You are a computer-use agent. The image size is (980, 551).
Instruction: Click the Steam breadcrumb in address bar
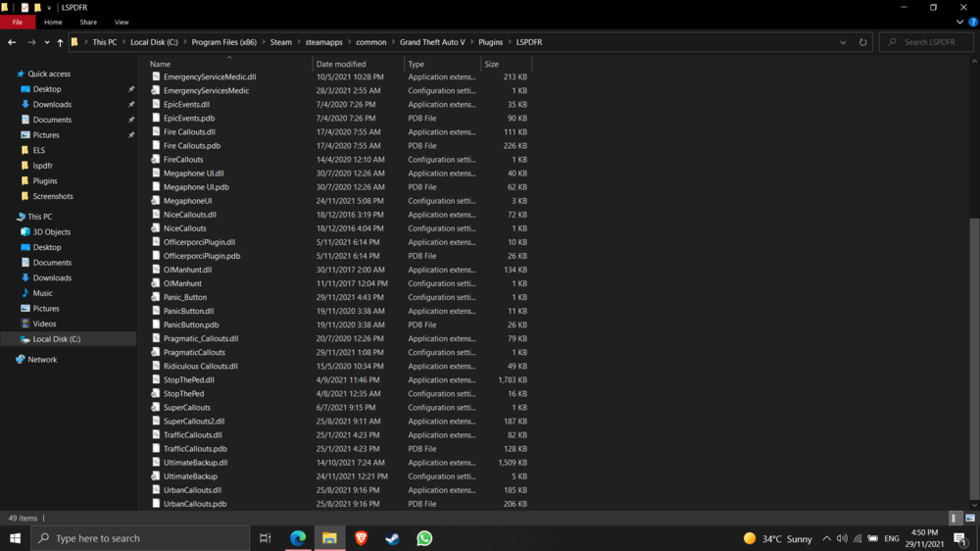(x=280, y=42)
